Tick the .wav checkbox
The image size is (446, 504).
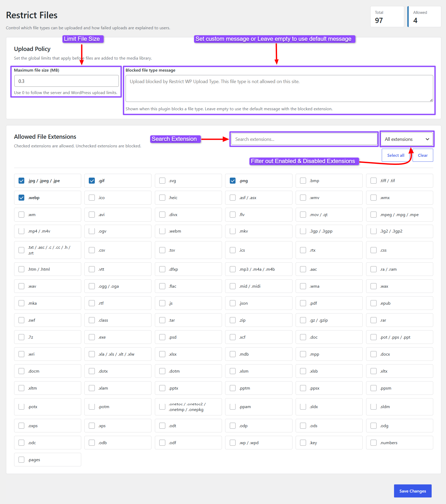21,286
